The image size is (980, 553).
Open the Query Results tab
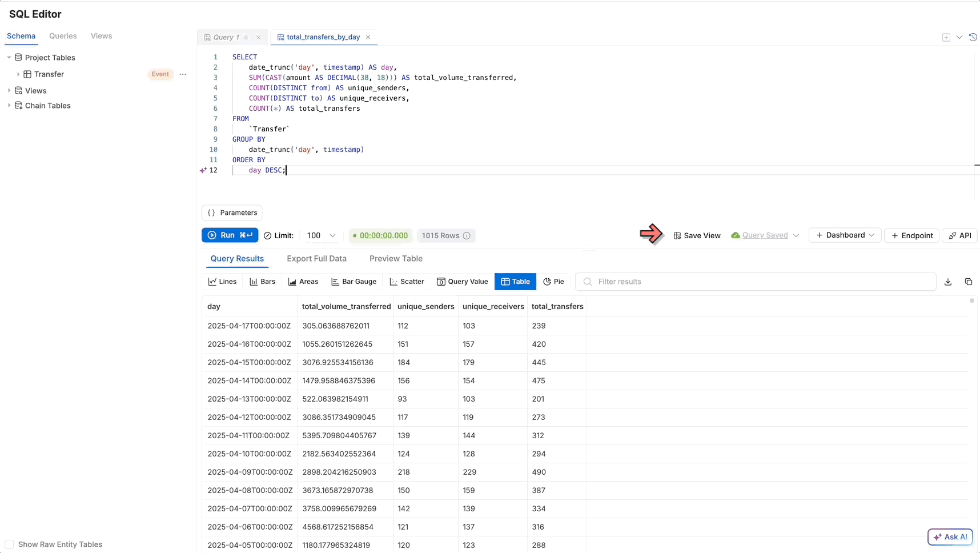click(237, 259)
